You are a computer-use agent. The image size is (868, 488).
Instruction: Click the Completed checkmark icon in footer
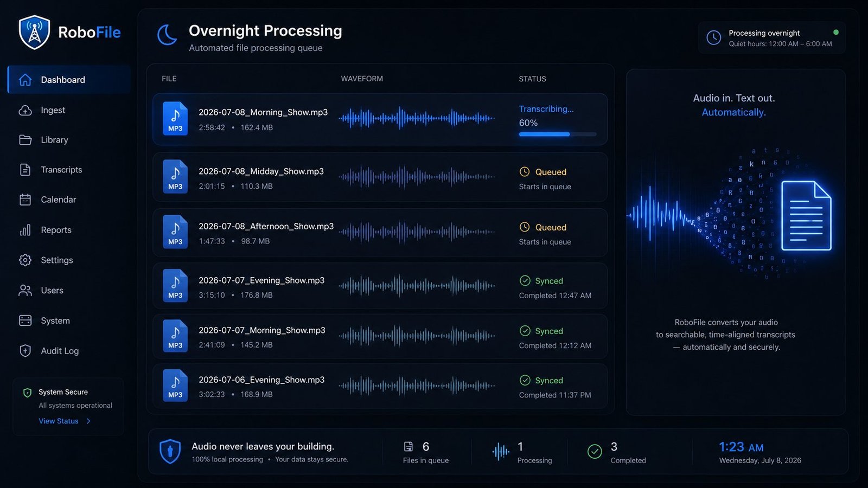click(x=595, y=451)
